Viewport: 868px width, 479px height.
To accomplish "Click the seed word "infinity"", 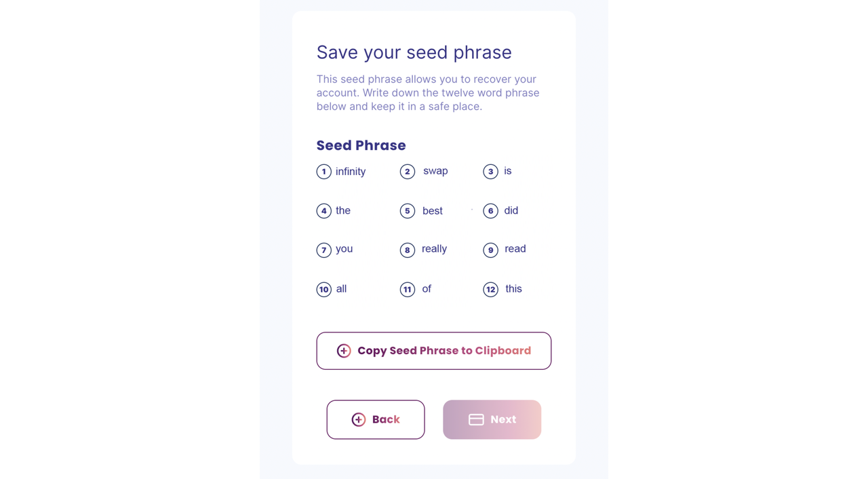I will [x=351, y=172].
